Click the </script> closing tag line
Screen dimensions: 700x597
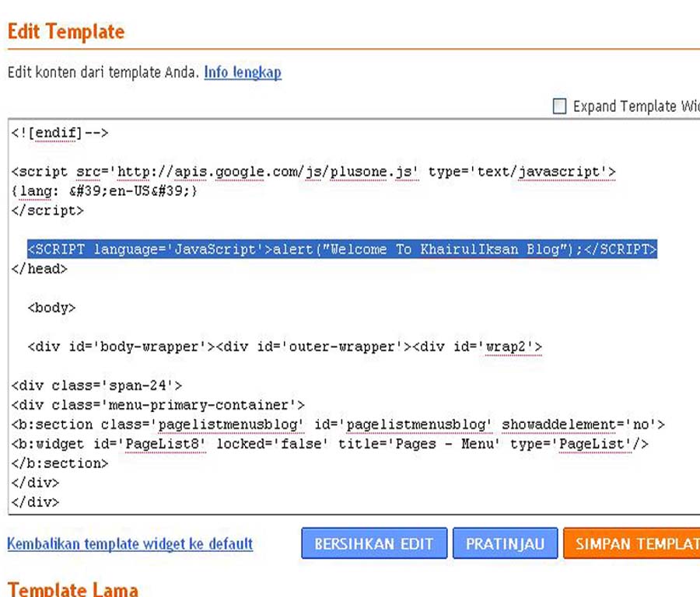pos(47,211)
